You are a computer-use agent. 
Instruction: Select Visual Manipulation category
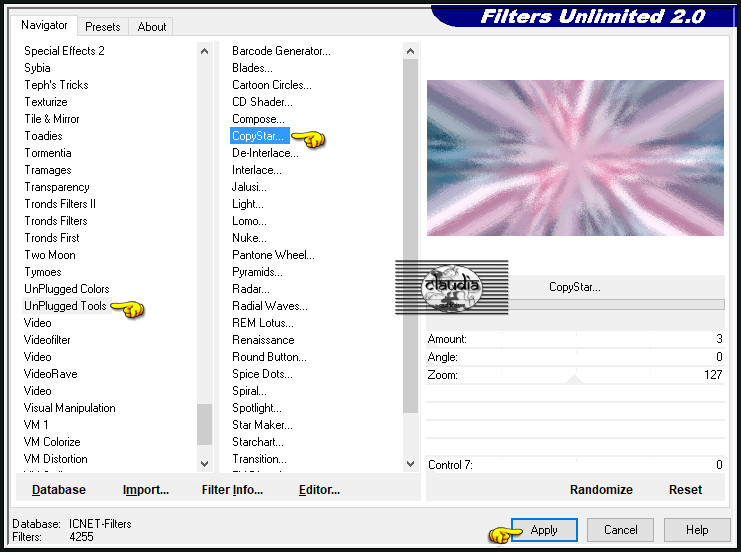[x=69, y=408]
